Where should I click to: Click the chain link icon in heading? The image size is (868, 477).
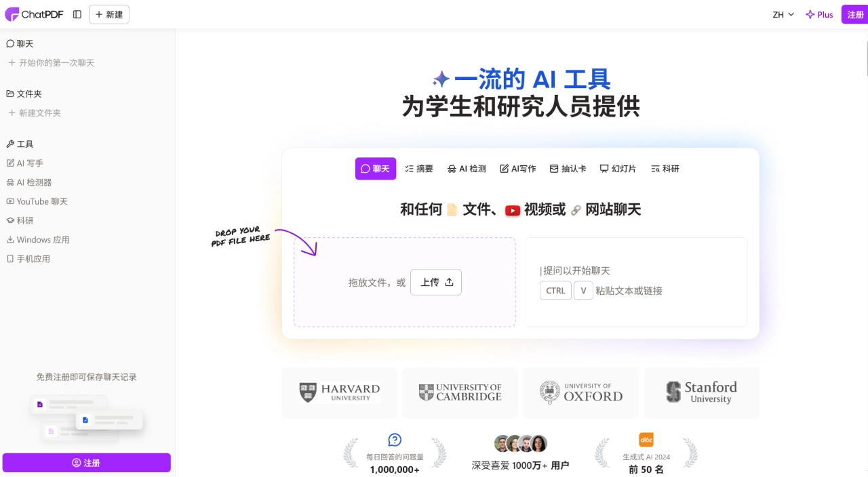(x=576, y=211)
